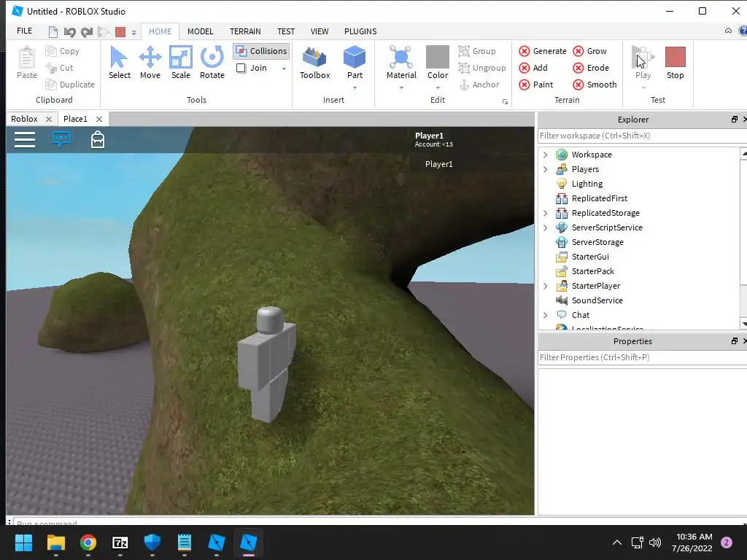Open the in-game backpack icon
Screen dimensions: 747x560
[98, 139]
